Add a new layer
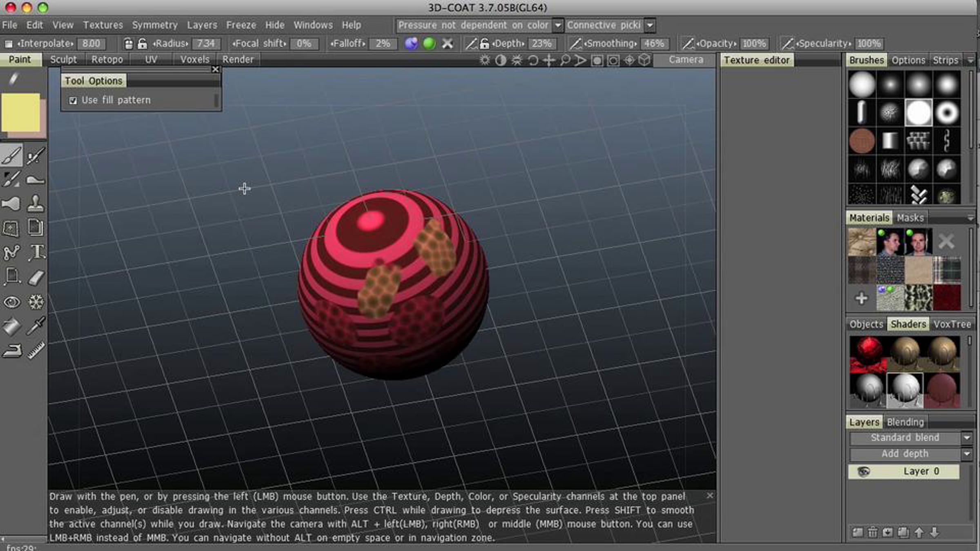Image resolution: width=980 pixels, height=551 pixels. [858, 532]
